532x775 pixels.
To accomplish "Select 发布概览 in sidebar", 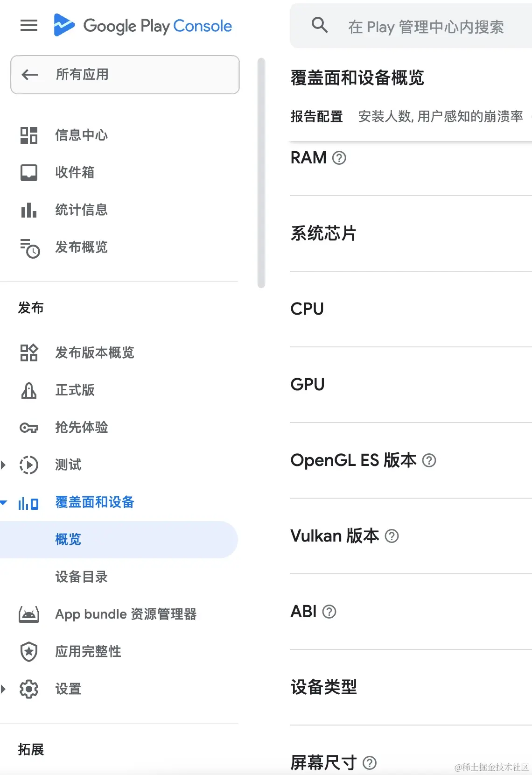I will (x=81, y=247).
